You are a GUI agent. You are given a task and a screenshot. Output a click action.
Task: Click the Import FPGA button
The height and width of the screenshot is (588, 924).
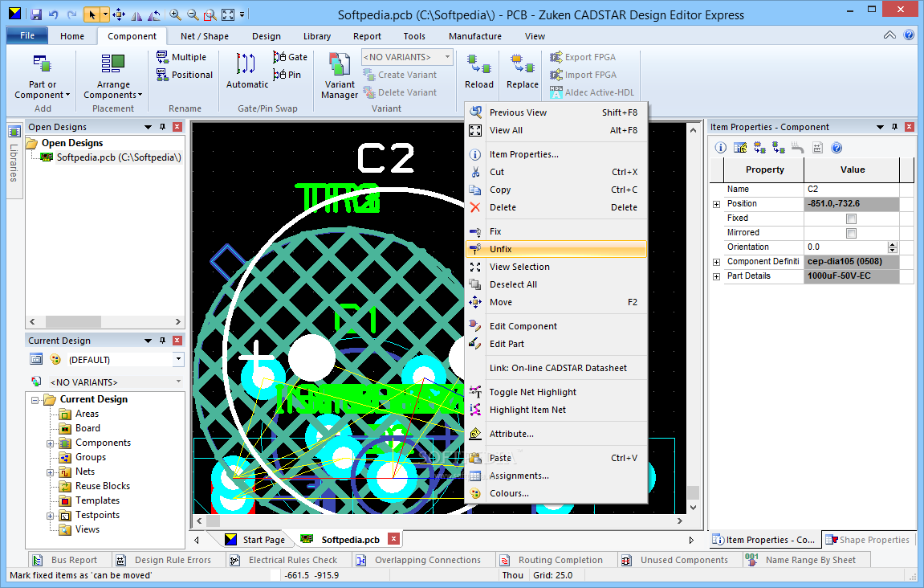[584, 75]
